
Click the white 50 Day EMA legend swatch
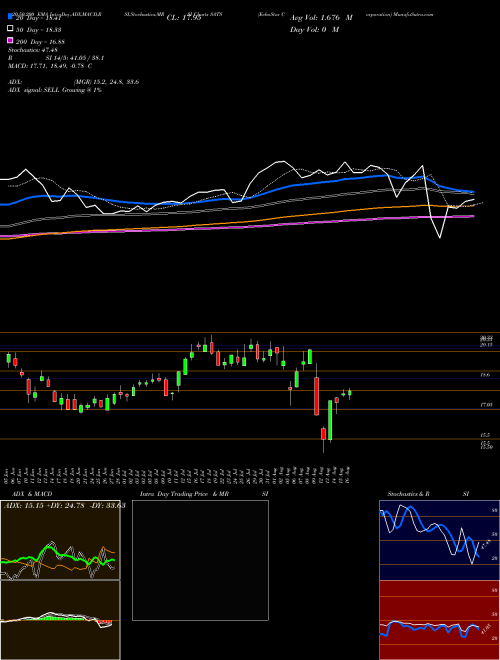pos(10,29)
